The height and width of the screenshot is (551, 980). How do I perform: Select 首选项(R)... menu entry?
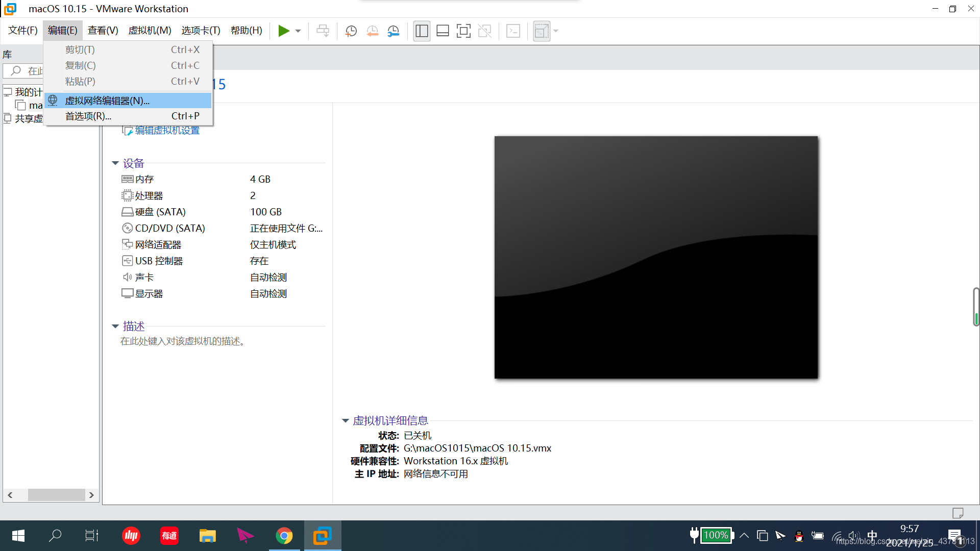129,116
